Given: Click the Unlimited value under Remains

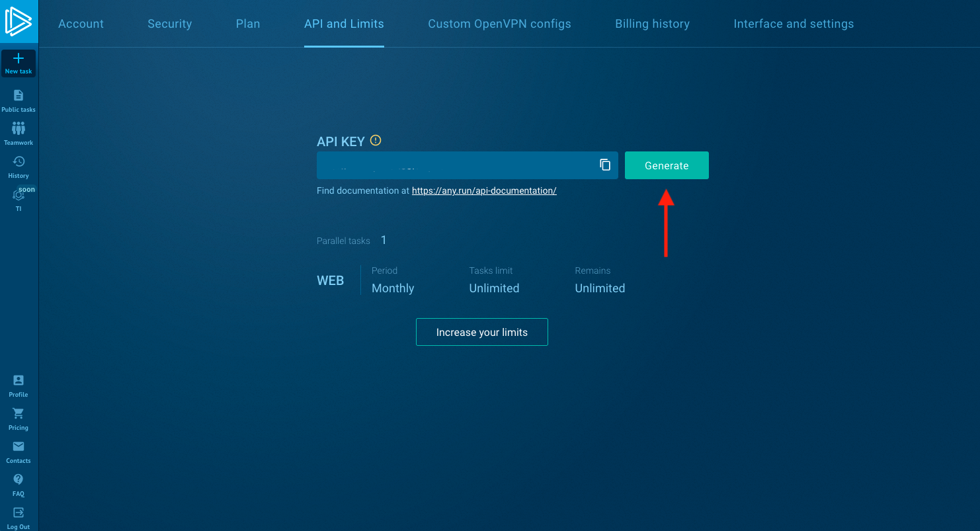Looking at the screenshot, I should [600, 288].
